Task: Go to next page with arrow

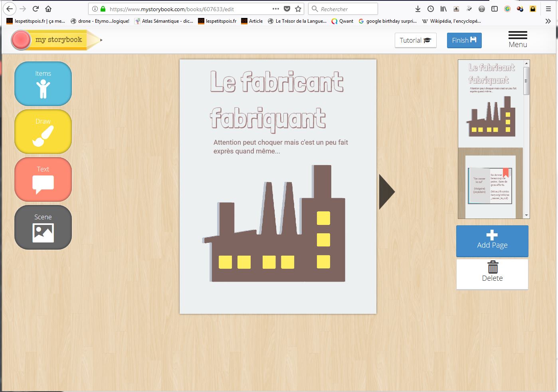Action: coord(386,192)
